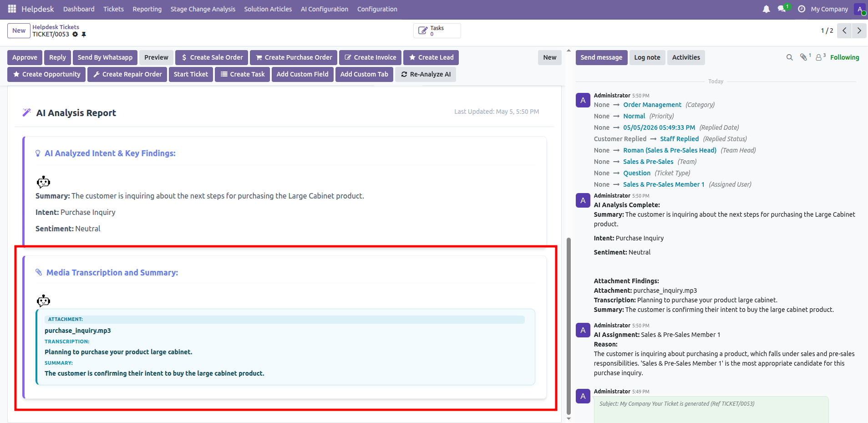Click the form scrollbar thumb

tap(569, 326)
